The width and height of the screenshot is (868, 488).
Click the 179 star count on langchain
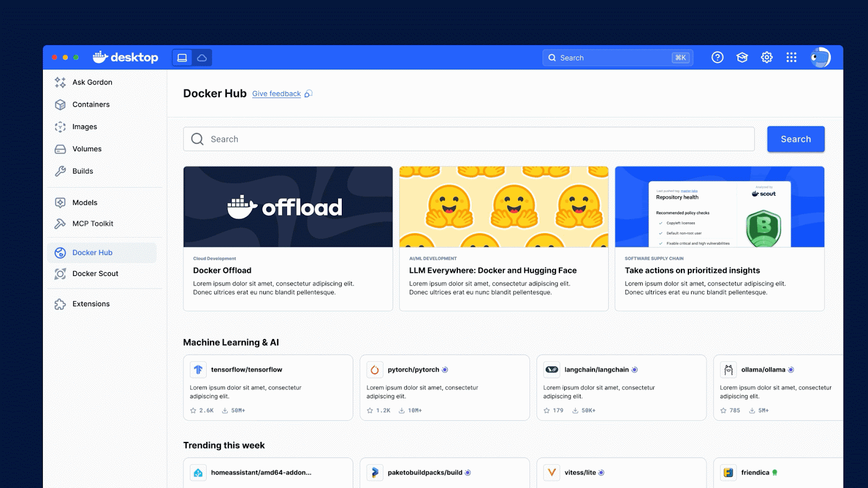point(558,410)
